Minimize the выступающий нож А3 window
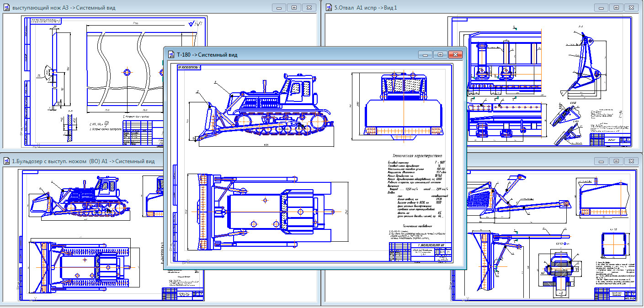 click(279, 8)
